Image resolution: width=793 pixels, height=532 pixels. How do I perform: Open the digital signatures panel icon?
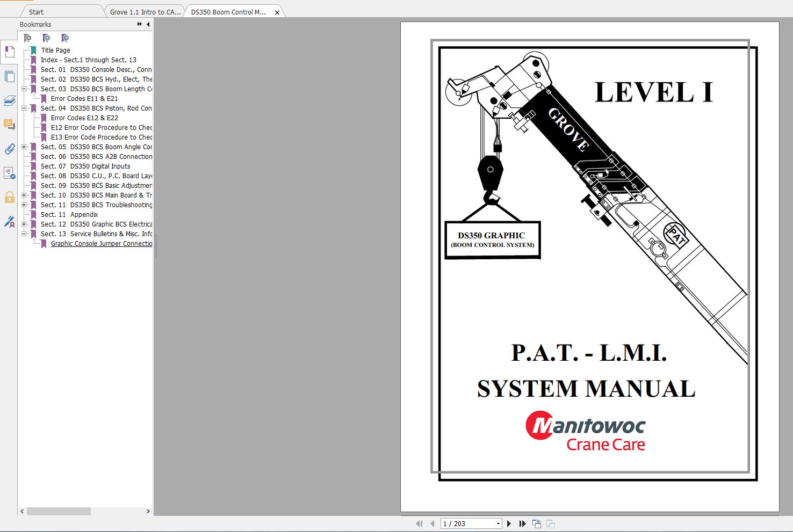[9, 173]
